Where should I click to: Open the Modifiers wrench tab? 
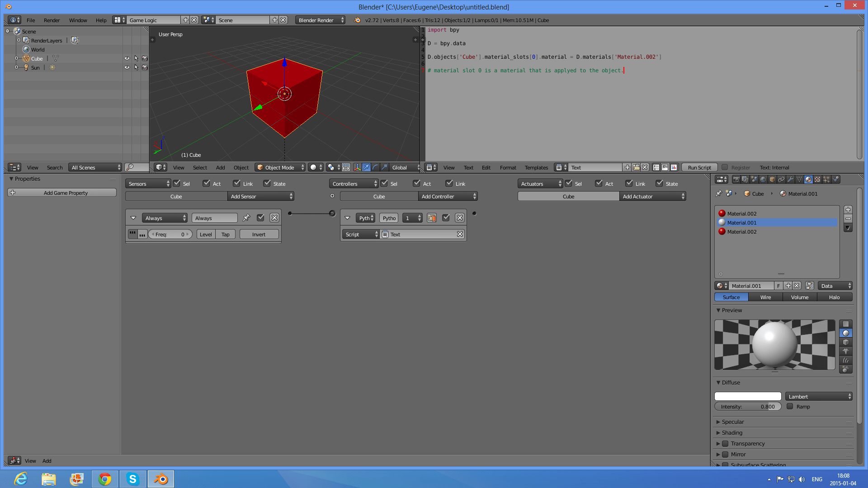[x=790, y=179]
